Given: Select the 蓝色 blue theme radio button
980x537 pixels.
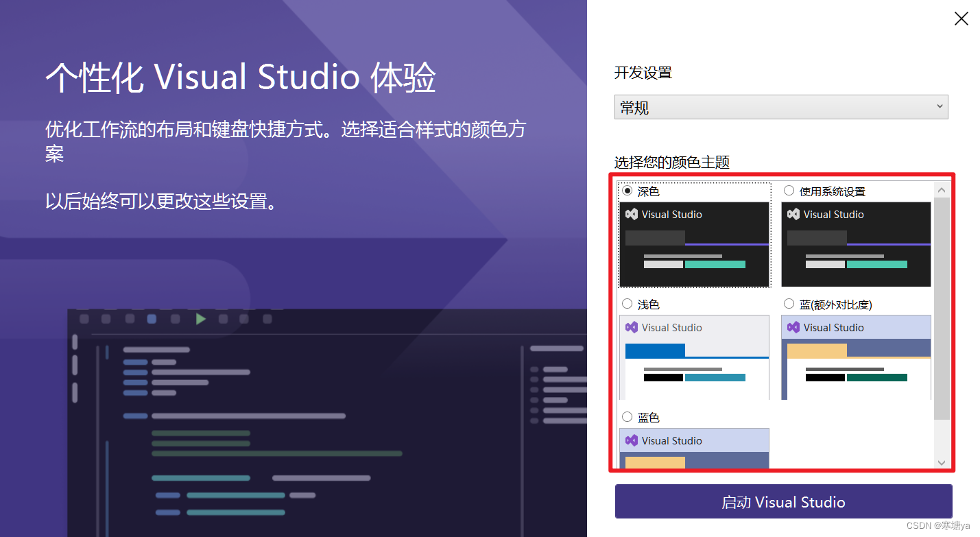Looking at the screenshot, I should [627, 416].
